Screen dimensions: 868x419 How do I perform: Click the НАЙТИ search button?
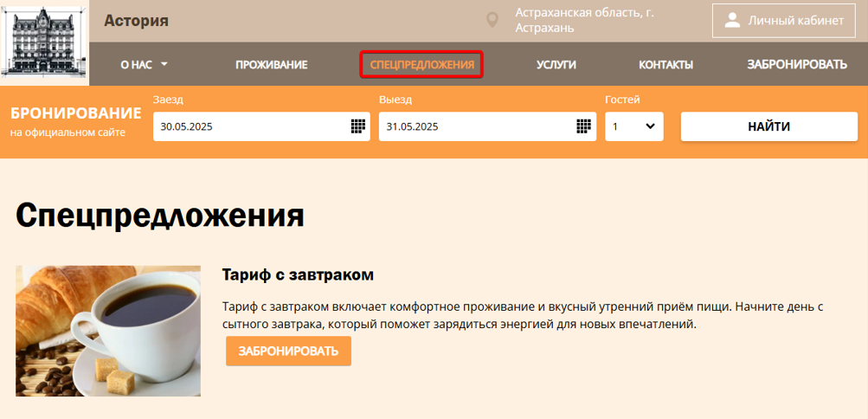(768, 126)
